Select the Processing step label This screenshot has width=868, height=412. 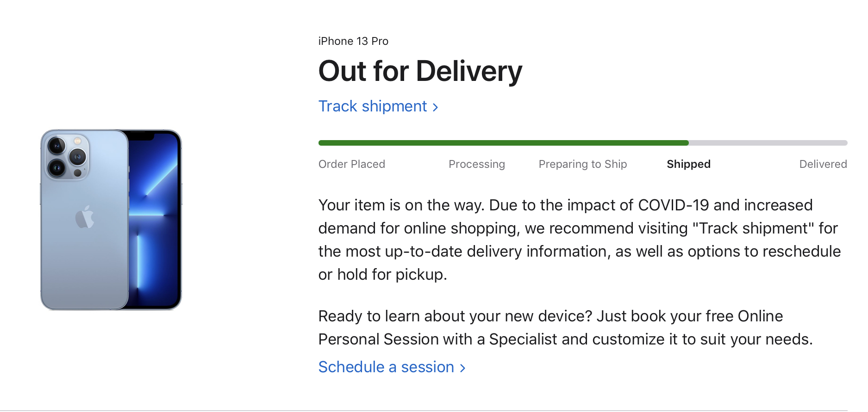pyautogui.click(x=476, y=164)
